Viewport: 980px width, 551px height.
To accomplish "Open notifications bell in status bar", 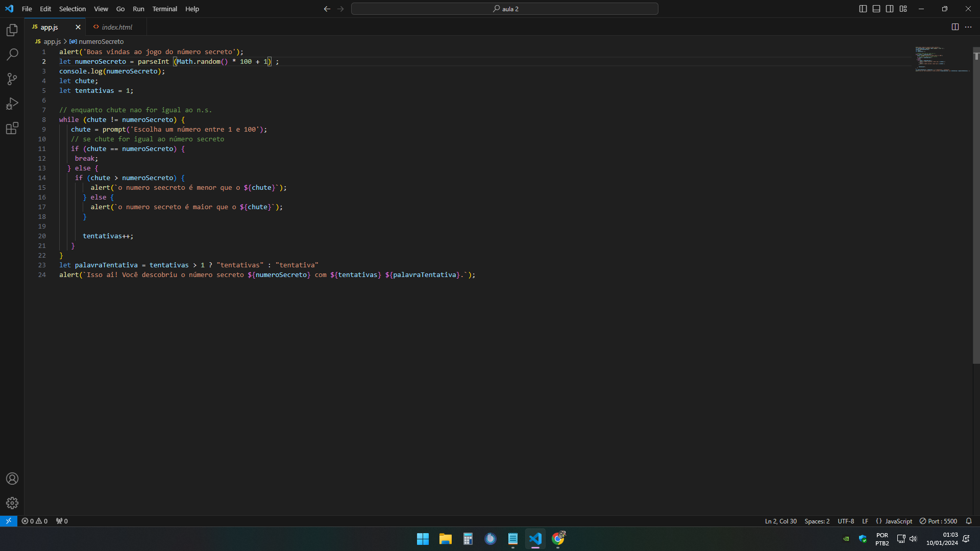I will (x=969, y=521).
